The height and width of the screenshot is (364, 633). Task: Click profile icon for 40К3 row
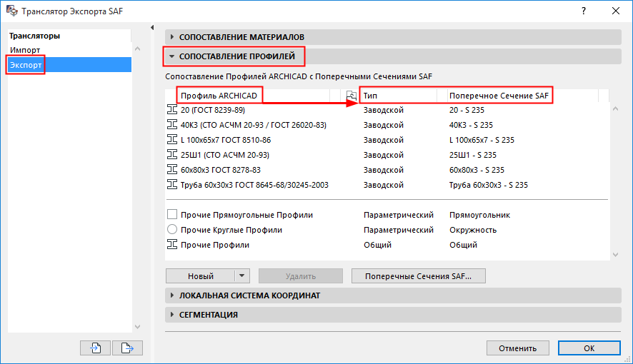(x=171, y=125)
